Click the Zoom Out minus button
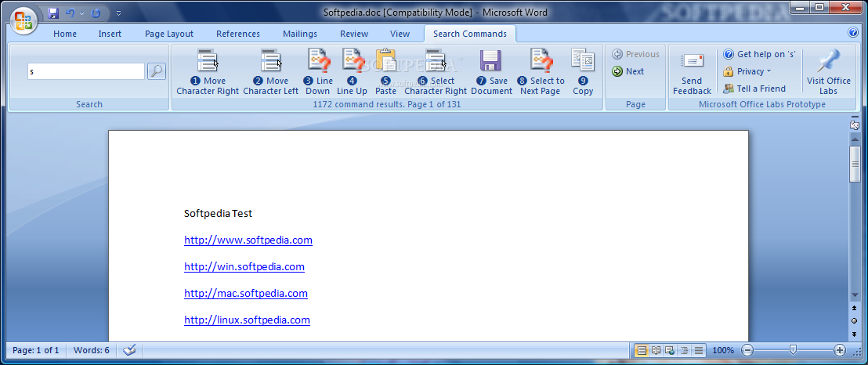Viewport: 868px width, 365px height. pos(747,350)
